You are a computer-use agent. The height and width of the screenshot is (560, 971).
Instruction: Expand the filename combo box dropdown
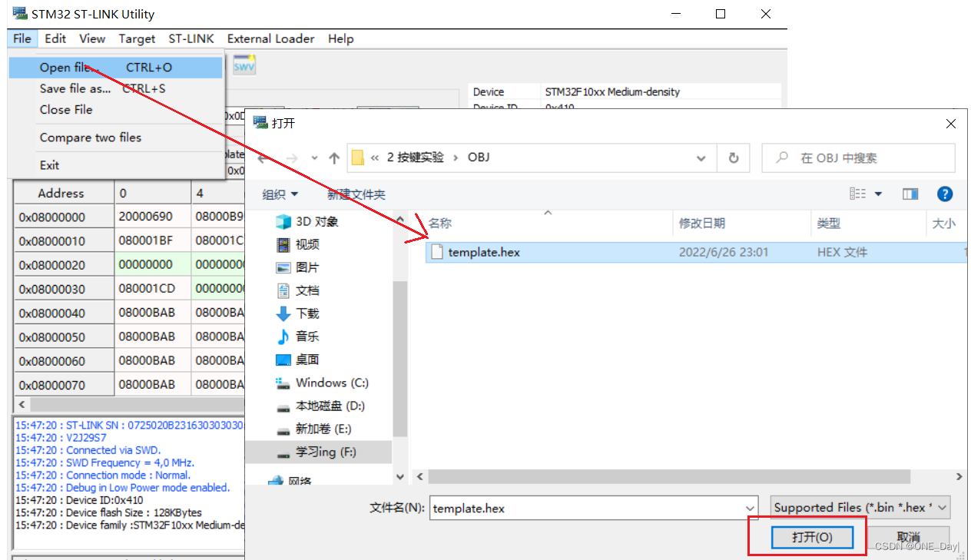(751, 508)
